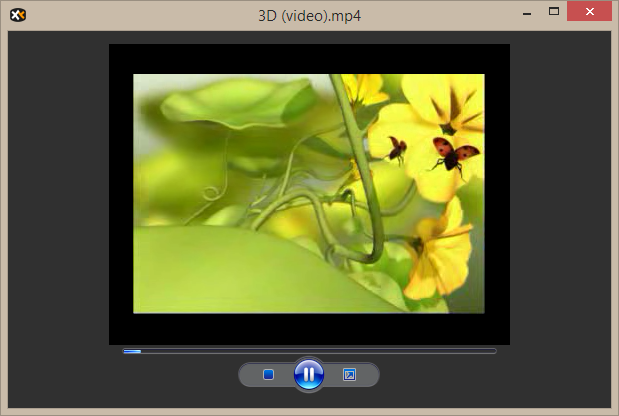
Task: Click the control bar between stop and pause
Action: pyautogui.click(x=285, y=374)
